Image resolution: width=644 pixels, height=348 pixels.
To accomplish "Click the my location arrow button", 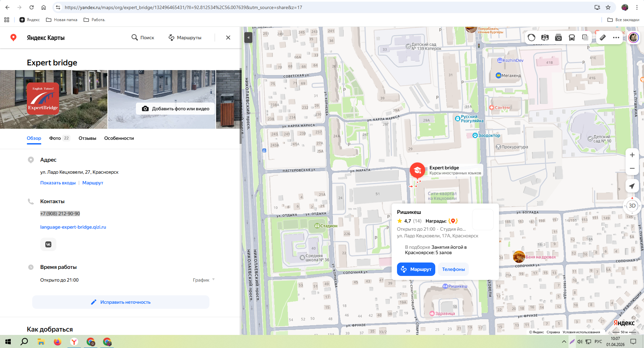I will point(632,186).
